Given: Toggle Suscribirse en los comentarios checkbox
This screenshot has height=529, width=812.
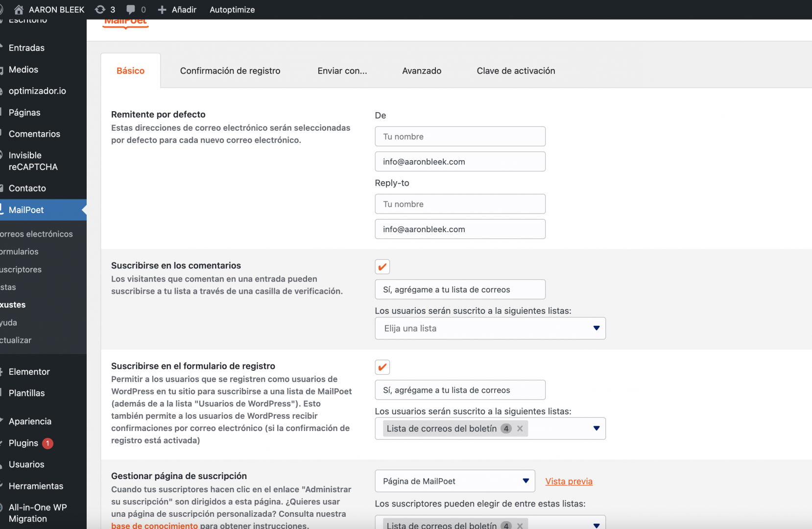Looking at the screenshot, I should pos(382,267).
